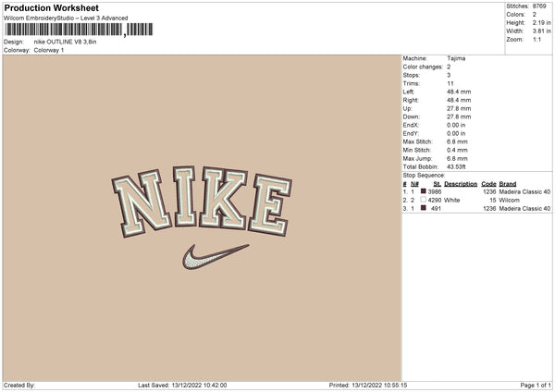Click the 'Stop Sequence:' heading

(424, 176)
